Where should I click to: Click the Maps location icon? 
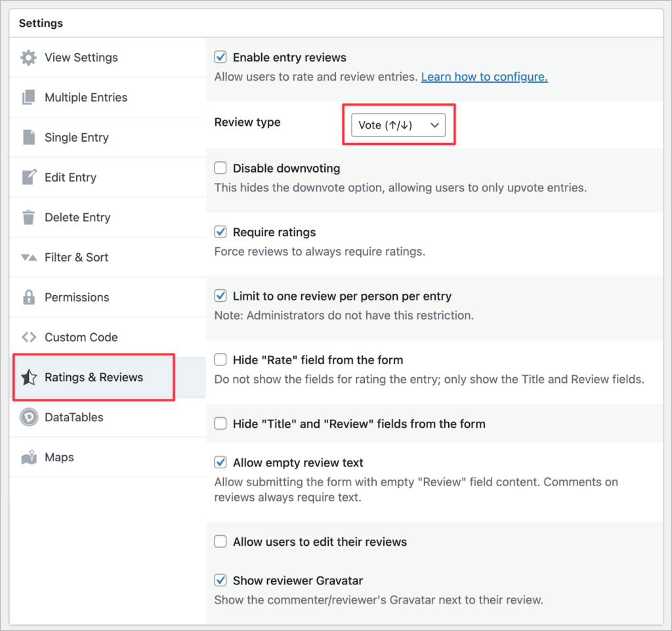29,457
